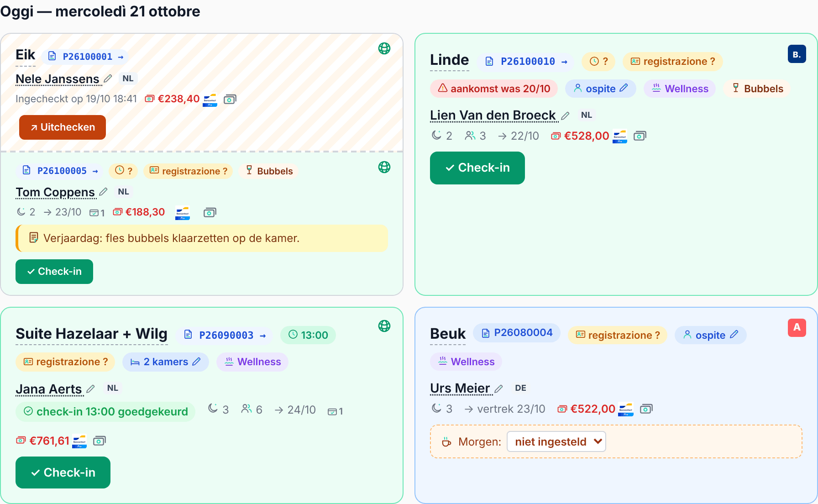Click aankomst was 20/10 warning chip
This screenshot has width=818, height=504.
(x=494, y=89)
